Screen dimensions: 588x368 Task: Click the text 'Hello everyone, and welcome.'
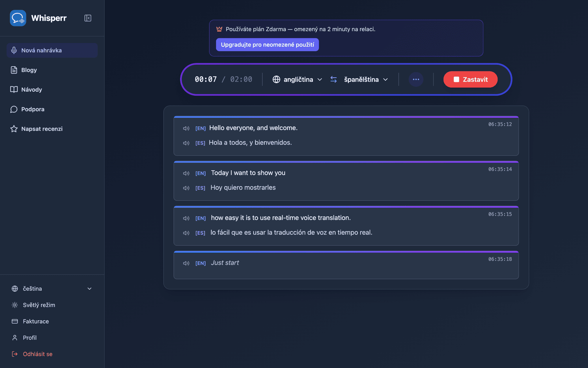253,128
